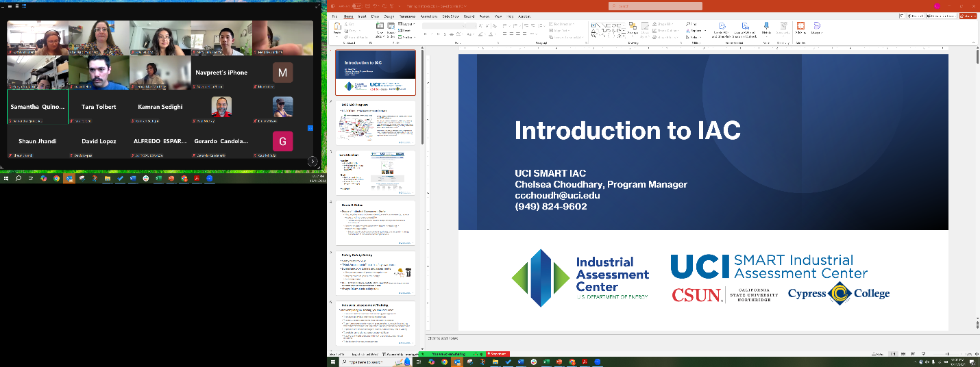
Task: Open the Add-ins button
Action: [800, 29]
